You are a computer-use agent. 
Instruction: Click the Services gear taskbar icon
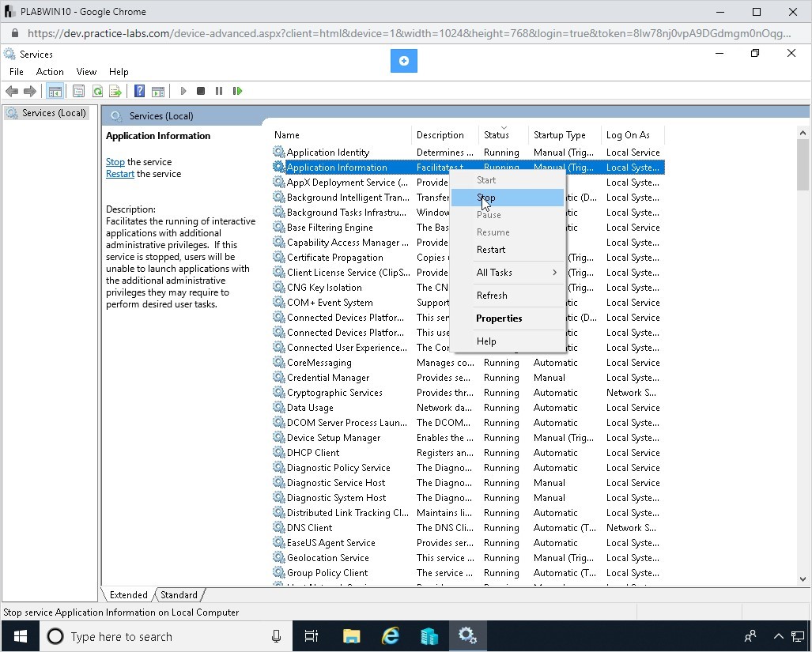[467, 636]
